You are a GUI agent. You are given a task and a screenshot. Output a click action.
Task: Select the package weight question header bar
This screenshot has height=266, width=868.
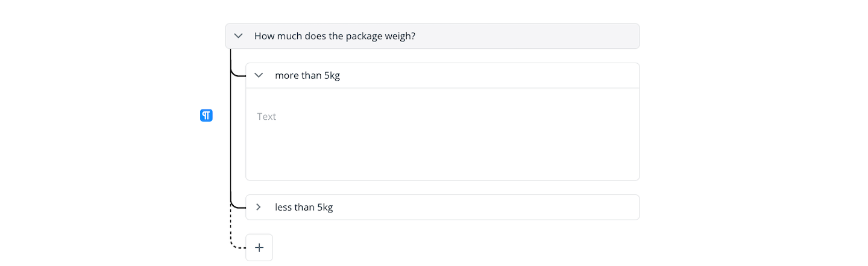432,36
